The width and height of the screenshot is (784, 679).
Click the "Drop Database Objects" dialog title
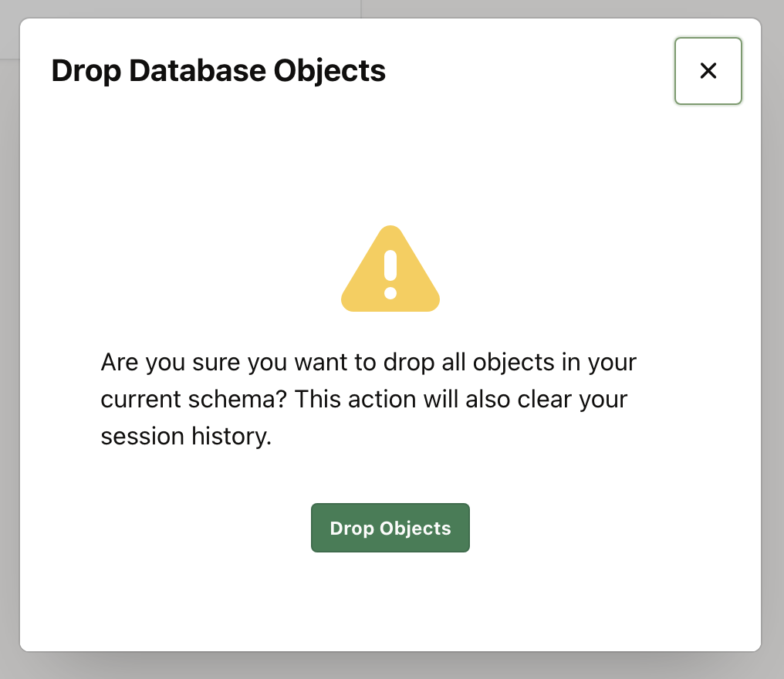(x=218, y=71)
